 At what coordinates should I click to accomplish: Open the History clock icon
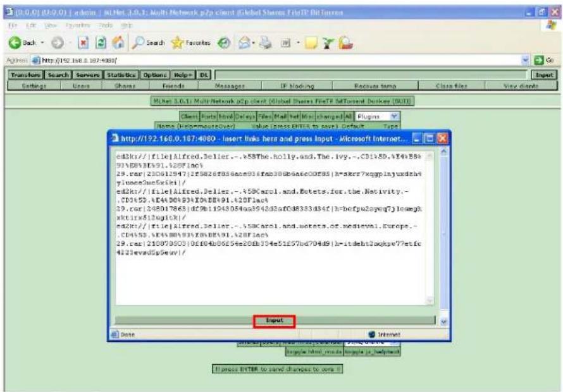point(224,43)
